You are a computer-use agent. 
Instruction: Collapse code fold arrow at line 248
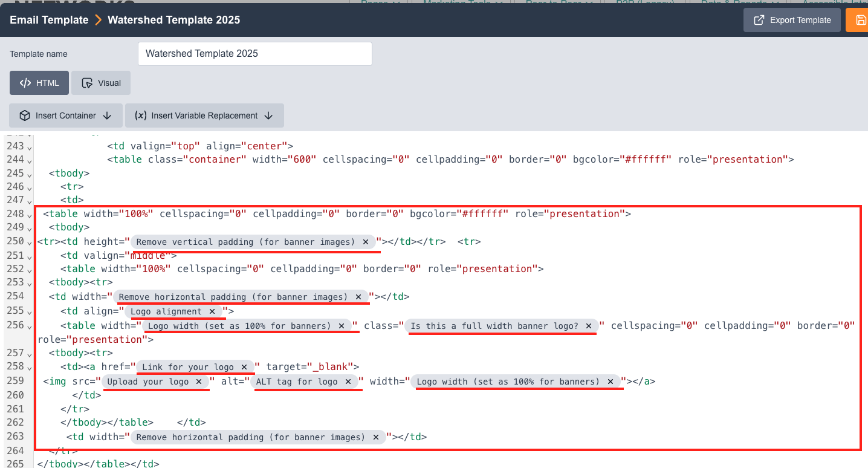(x=30, y=215)
